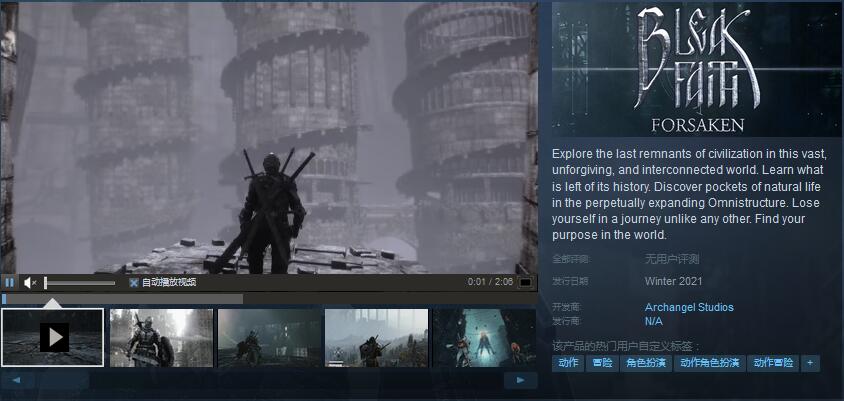844x401 pixels.
Task: Click the main trailer video area
Action: [x=269, y=138]
